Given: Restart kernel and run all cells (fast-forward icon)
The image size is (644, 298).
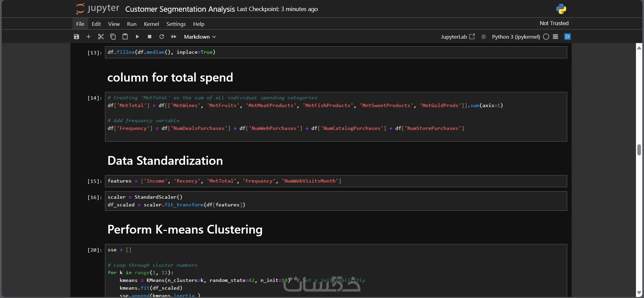Looking at the screenshot, I should click(x=174, y=37).
